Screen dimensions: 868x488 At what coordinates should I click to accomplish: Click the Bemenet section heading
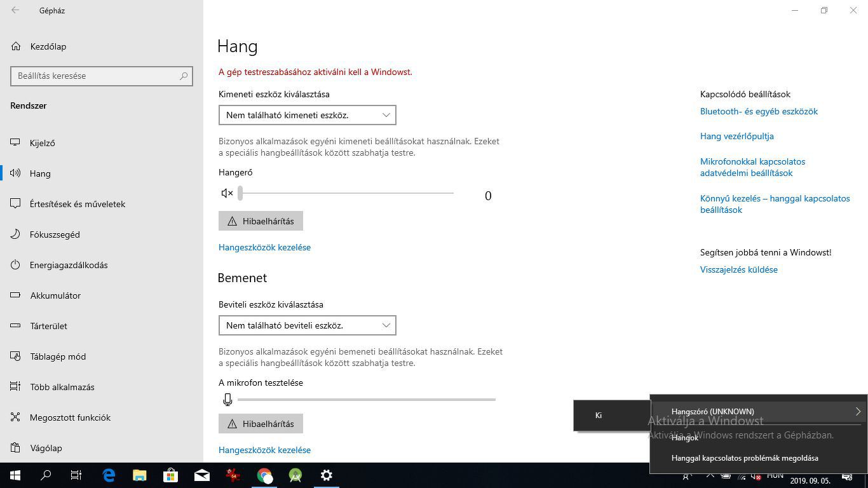click(x=242, y=278)
